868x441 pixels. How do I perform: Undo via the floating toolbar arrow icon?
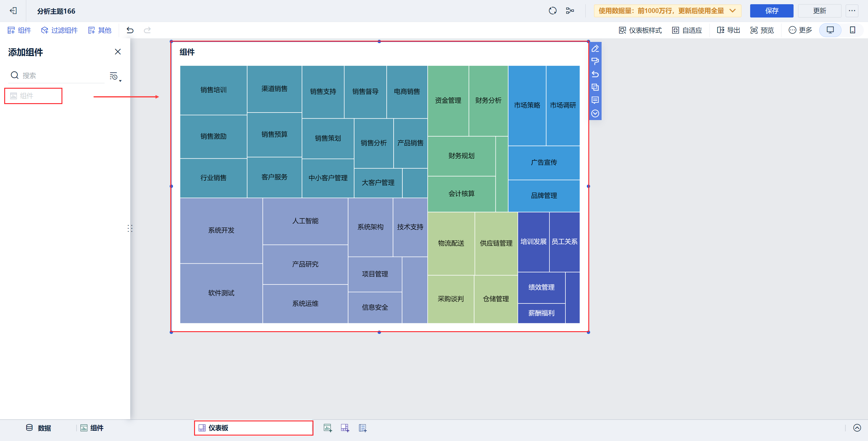point(595,75)
